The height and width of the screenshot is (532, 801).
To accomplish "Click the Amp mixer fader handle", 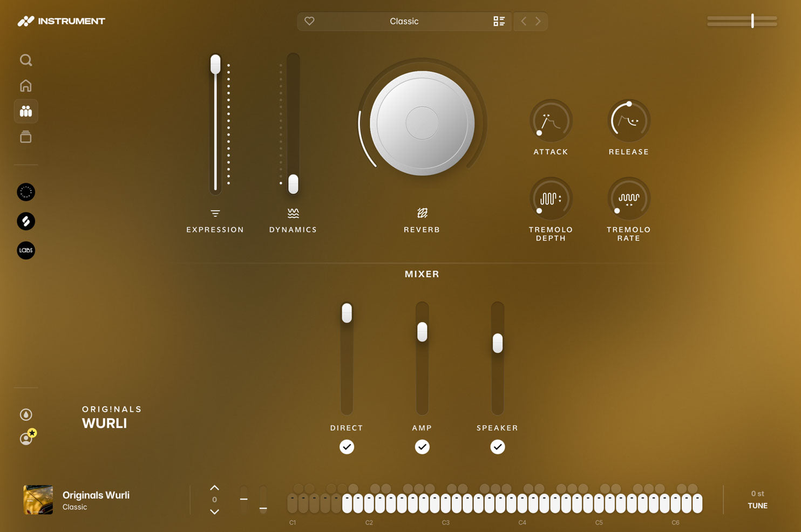I will click(x=422, y=332).
